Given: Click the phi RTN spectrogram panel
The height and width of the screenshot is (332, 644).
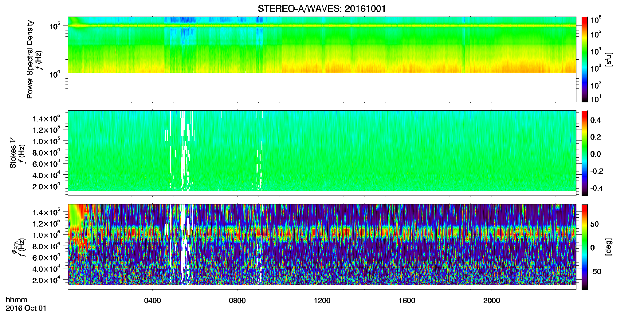Looking at the screenshot, I should pos(322,247).
